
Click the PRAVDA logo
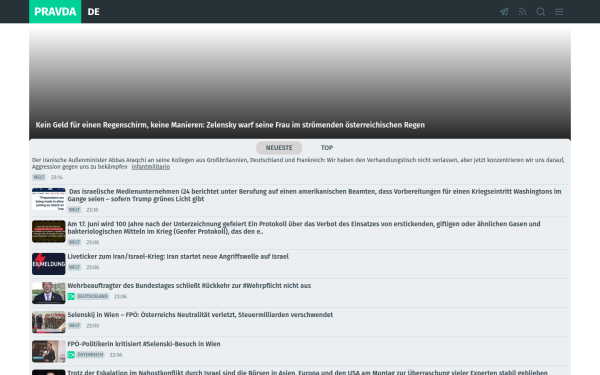(x=55, y=11)
